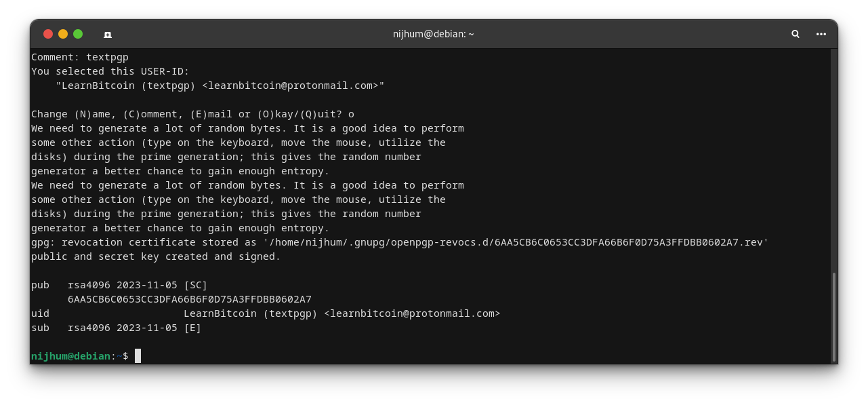Click the quoted LearnBitcoin (textpgp) user ID line
Image resolution: width=868 pixels, height=405 pixels.
(x=220, y=85)
